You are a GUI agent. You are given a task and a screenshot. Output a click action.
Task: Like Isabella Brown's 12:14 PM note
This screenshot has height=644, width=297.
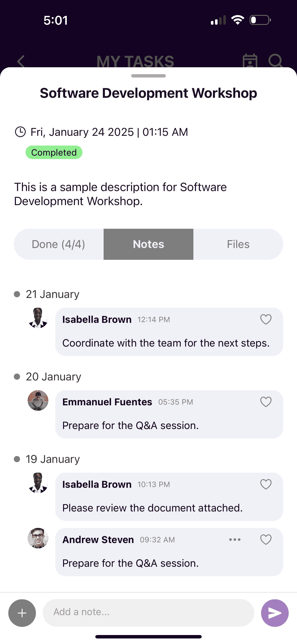pos(266,319)
